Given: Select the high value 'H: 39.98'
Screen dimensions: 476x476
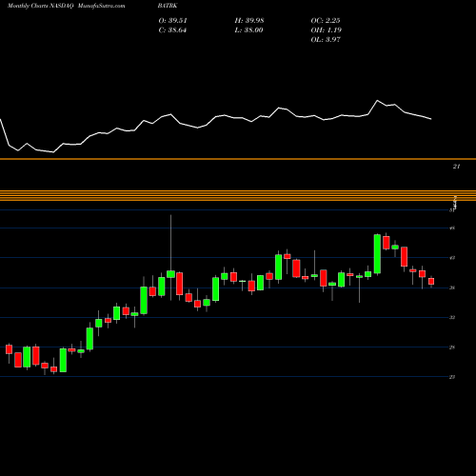Looking at the screenshot, I should point(249,21).
